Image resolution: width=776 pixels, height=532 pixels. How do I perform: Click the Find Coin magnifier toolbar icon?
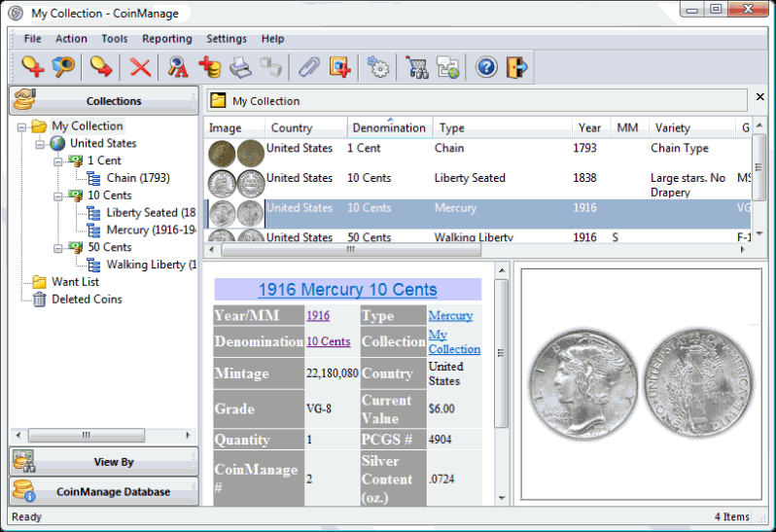coord(63,67)
